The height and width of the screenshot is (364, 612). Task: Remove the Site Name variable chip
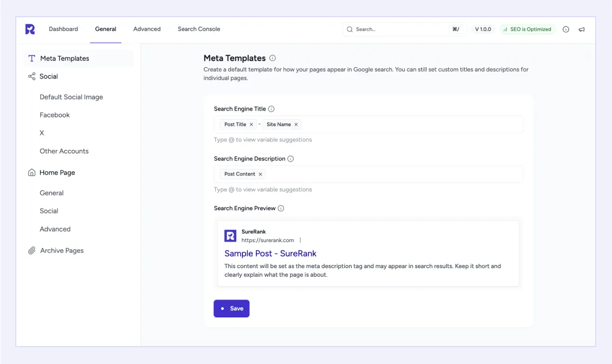(x=296, y=125)
